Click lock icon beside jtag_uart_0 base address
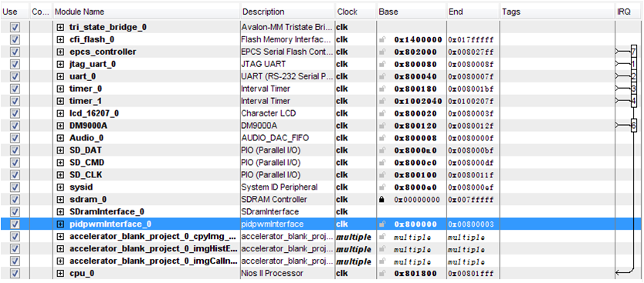Image resolution: width=644 pixels, height=283 pixels. coord(382,65)
